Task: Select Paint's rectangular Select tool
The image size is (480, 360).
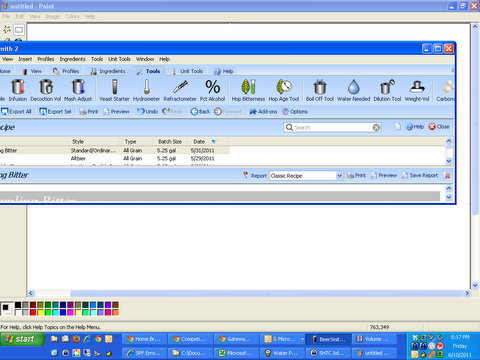Action: [x=19, y=30]
